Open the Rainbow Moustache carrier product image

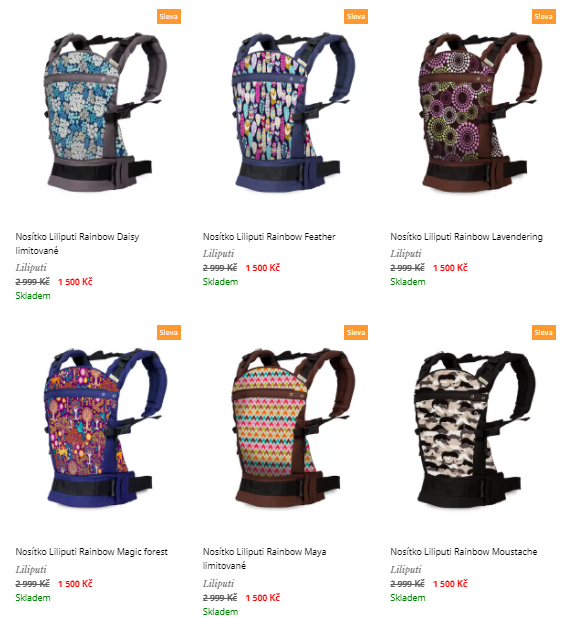[x=474, y=428]
